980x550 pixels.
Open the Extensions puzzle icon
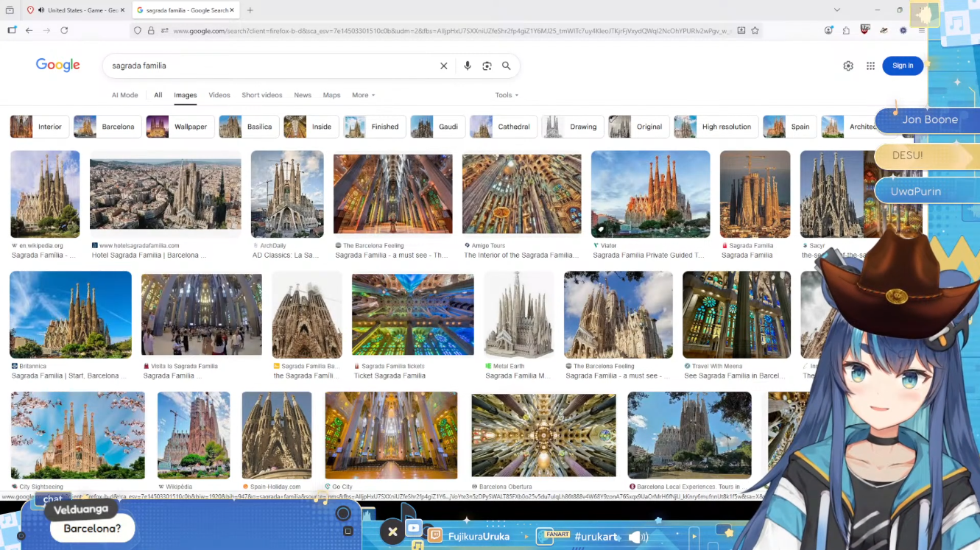(x=846, y=30)
